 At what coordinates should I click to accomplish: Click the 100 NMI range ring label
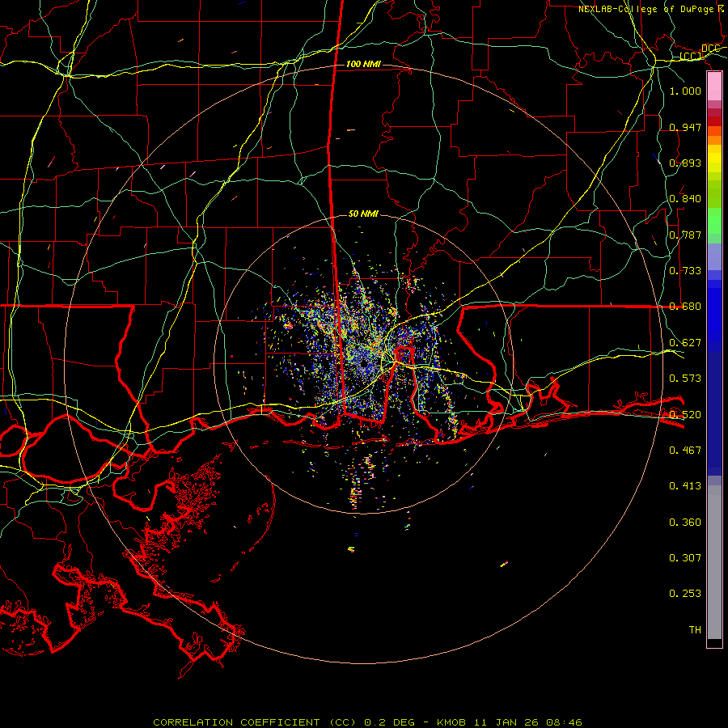click(363, 64)
